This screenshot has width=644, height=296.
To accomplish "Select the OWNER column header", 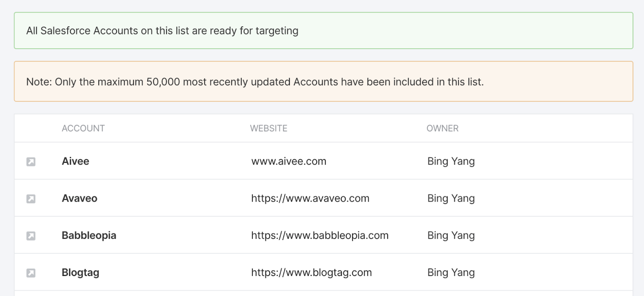I will coord(442,128).
